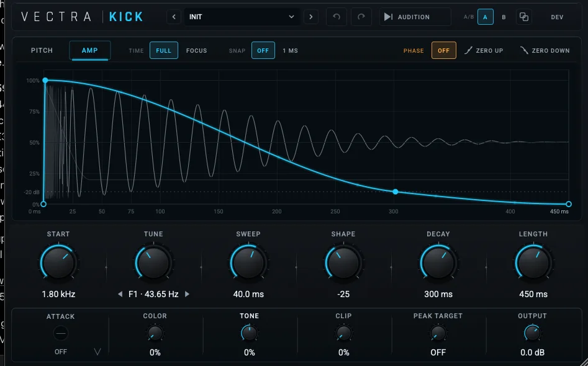Open the INIT preset dropdown
The image size is (588, 366).
pyautogui.click(x=242, y=17)
